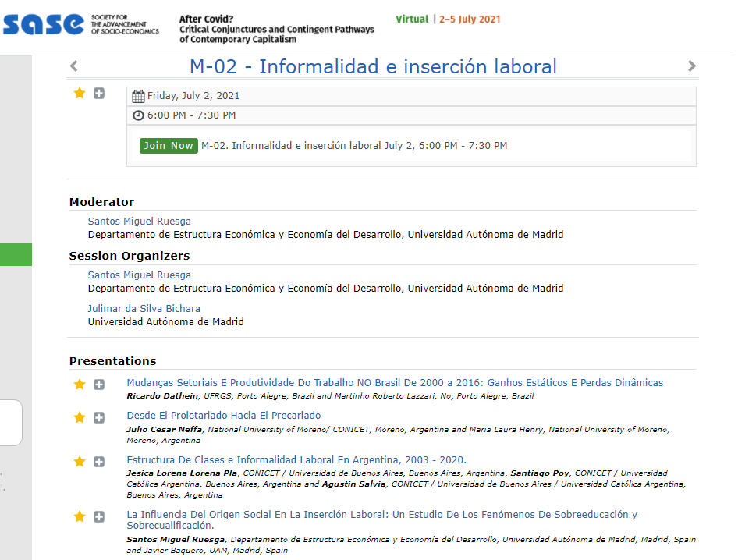This screenshot has width=738, height=560.
Task: Click 'After Covid?' conference title text
Action: (206, 19)
